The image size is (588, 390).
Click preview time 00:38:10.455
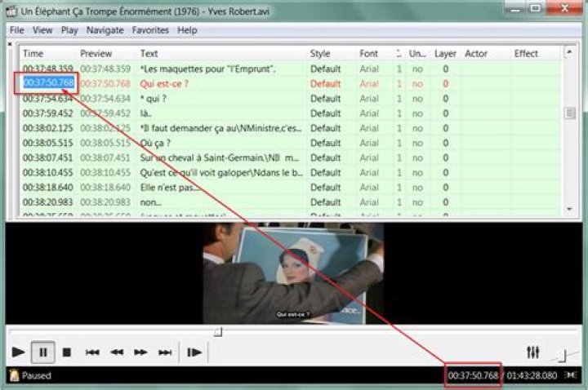[x=105, y=173]
